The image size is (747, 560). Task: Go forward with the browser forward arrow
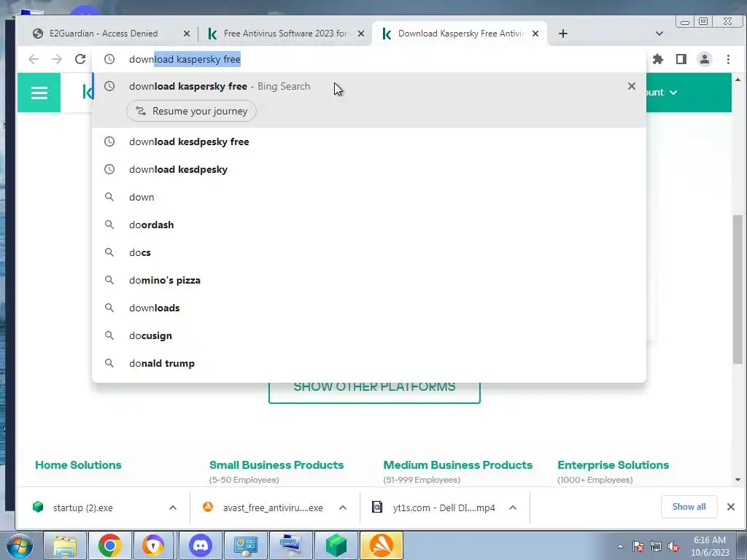pyautogui.click(x=57, y=59)
